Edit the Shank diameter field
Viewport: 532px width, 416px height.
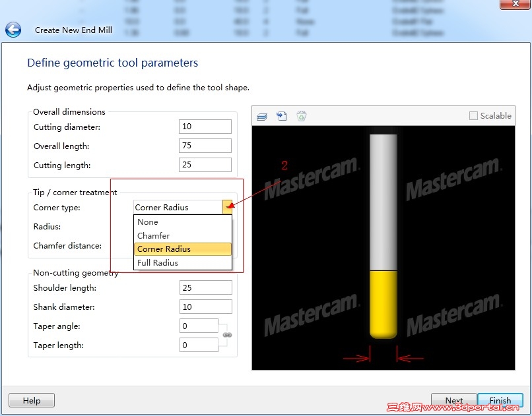(206, 307)
